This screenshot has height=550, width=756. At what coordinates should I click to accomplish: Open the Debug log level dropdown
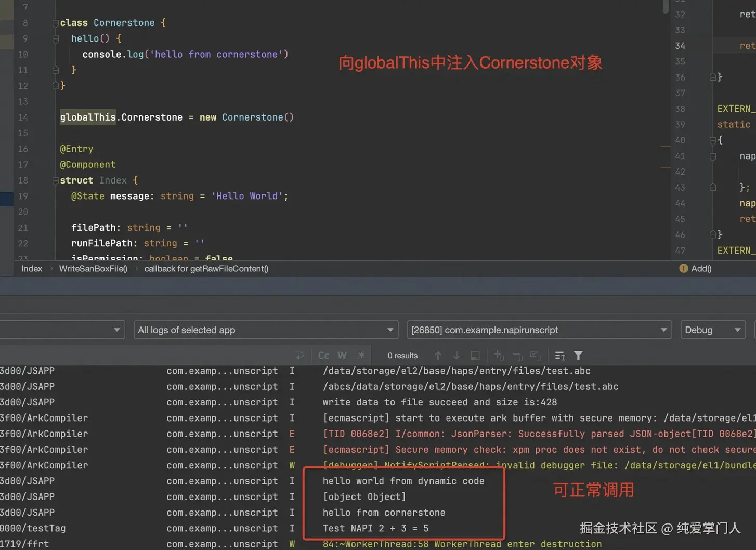[713, 330]
